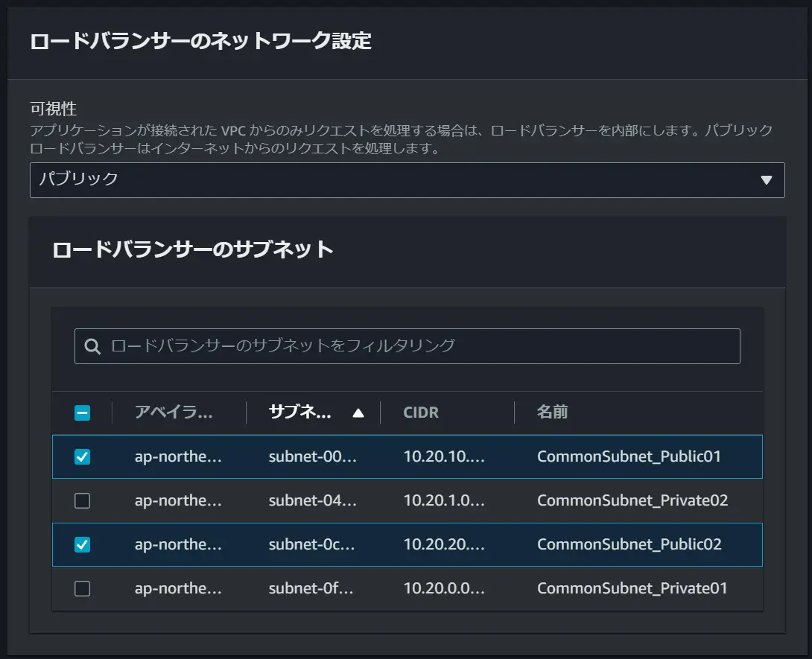Click the subnet-0c... ID cell

pos(311,544)
